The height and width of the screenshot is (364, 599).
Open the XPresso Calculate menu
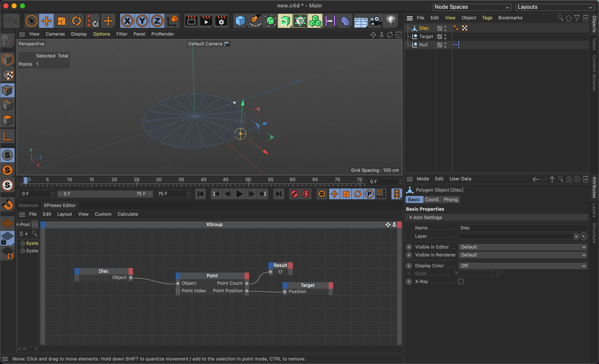tap(128, 214)
